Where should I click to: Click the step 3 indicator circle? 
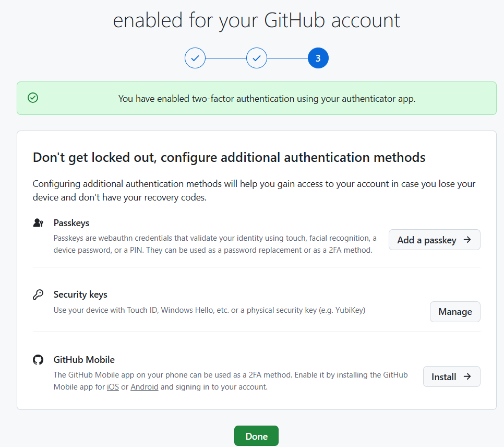(318, 58)
